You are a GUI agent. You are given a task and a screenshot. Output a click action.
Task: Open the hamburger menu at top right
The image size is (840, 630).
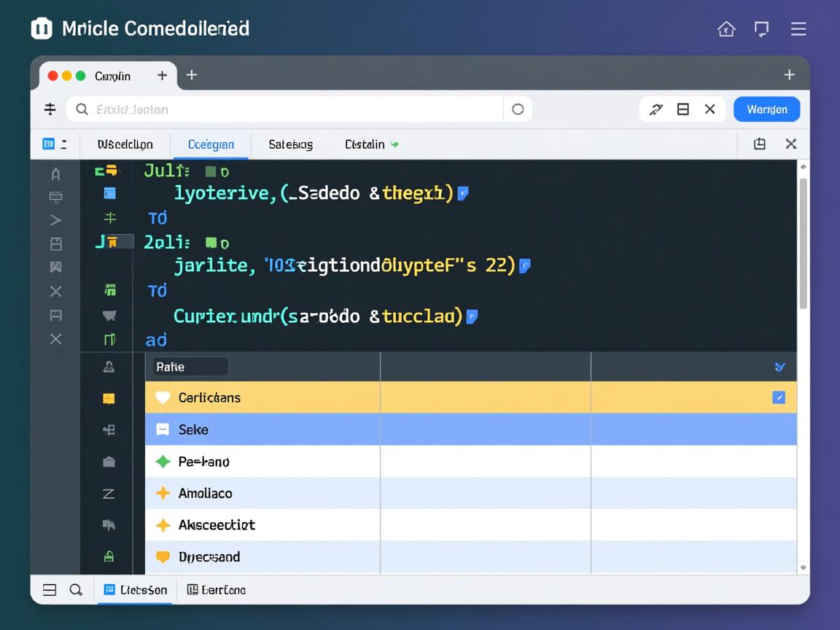pyautogui.click(x=798, y=29)
